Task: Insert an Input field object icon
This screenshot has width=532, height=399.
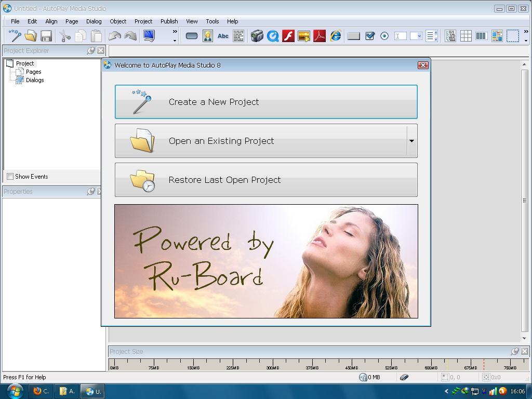Action: 401,36
